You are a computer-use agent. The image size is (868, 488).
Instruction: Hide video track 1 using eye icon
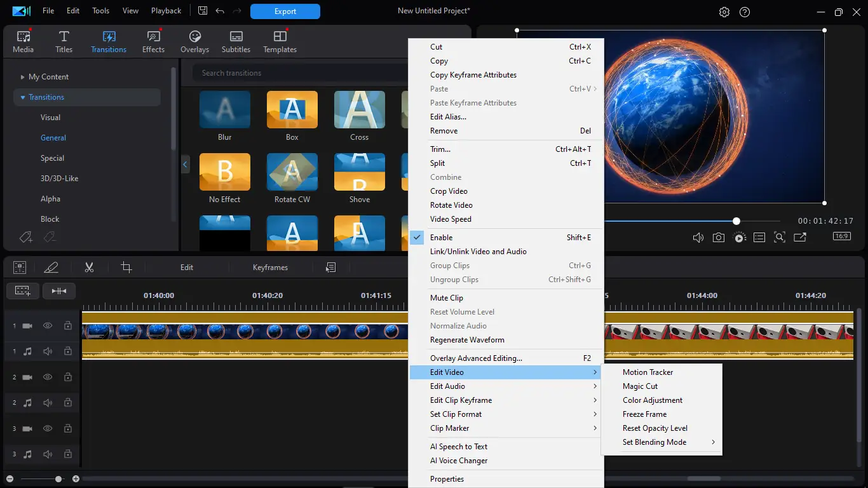pos(48,326)
